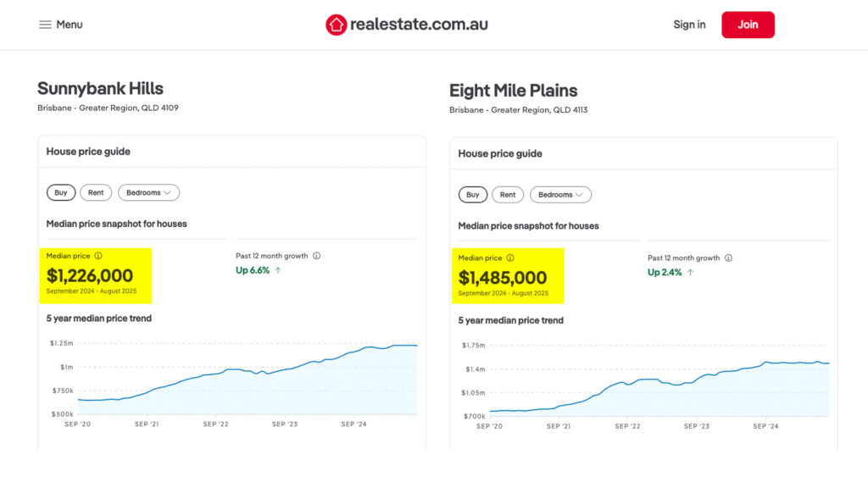Click the Sunnybank Hills suburb heading

[x=100, y=88]
